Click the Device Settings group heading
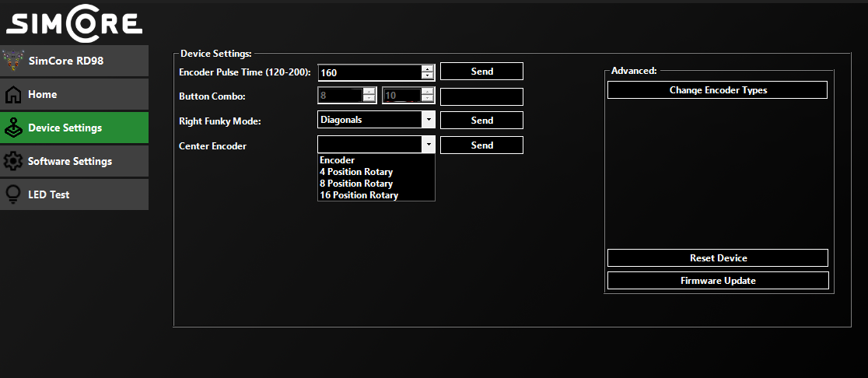The image size is (868, 378). pos(216,54)
